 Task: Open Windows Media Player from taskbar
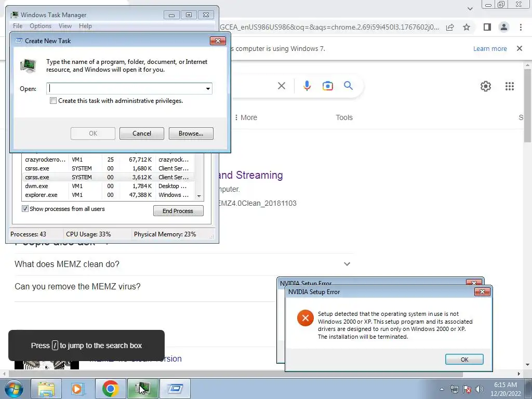[78, 389]
